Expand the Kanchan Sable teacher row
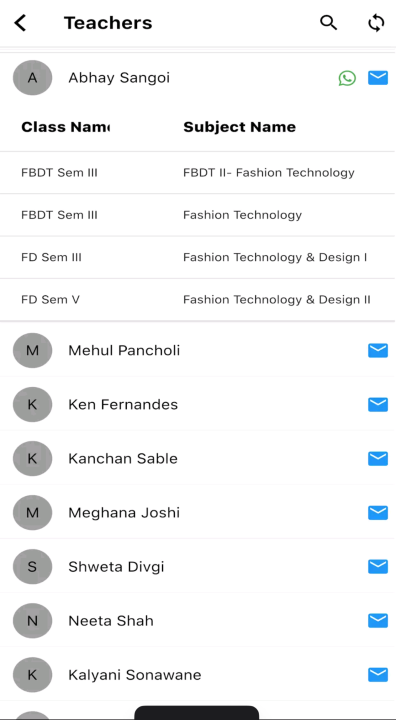This screenshot has width=396, height=720. (198, 458)
